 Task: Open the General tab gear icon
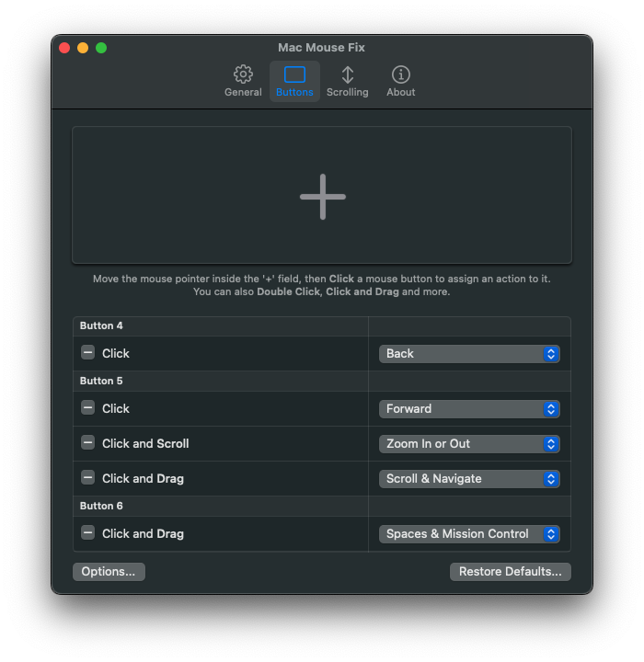(243, 74)
